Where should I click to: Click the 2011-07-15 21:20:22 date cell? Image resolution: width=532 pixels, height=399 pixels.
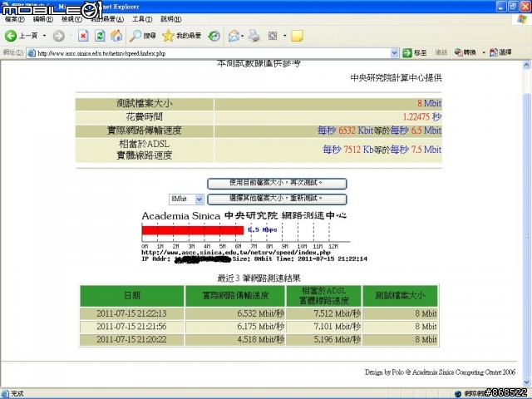(x=131, y=340)
